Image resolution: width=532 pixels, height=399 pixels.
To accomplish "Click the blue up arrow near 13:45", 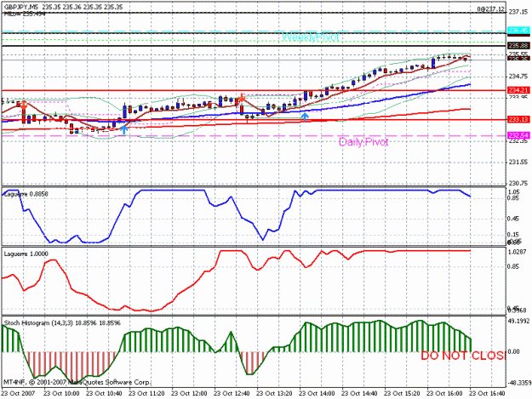I will 305,117.
